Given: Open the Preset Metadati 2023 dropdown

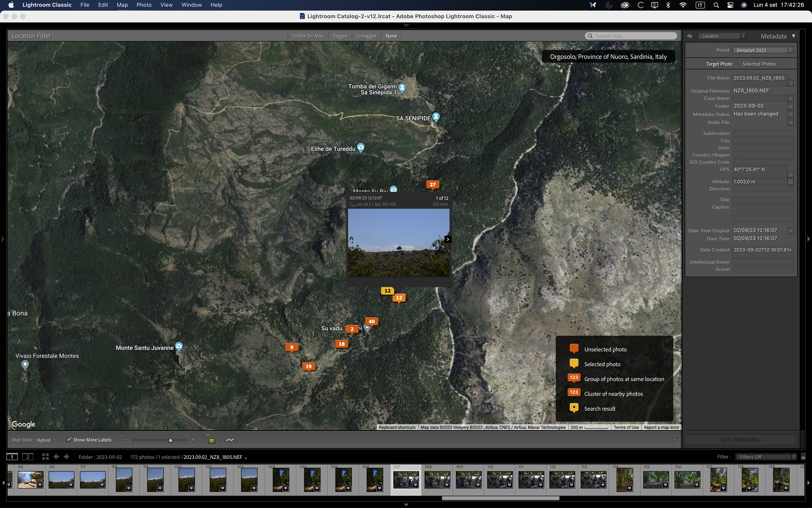Looking at the screenshot, I should click(763, 50).
